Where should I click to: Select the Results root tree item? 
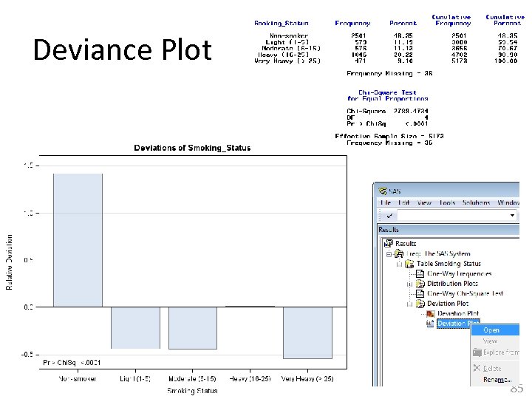406,243
